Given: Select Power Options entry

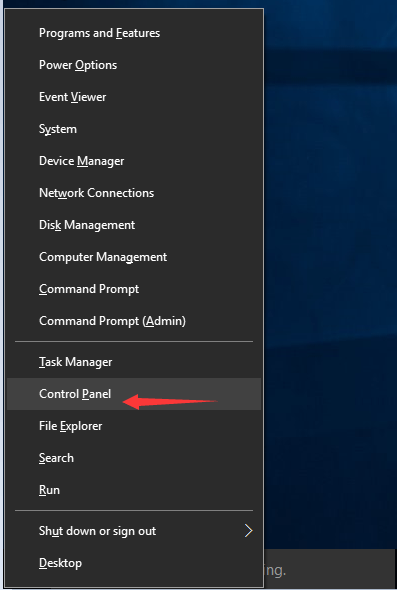Looking at the screenshot, I should [x=134, y=65].
